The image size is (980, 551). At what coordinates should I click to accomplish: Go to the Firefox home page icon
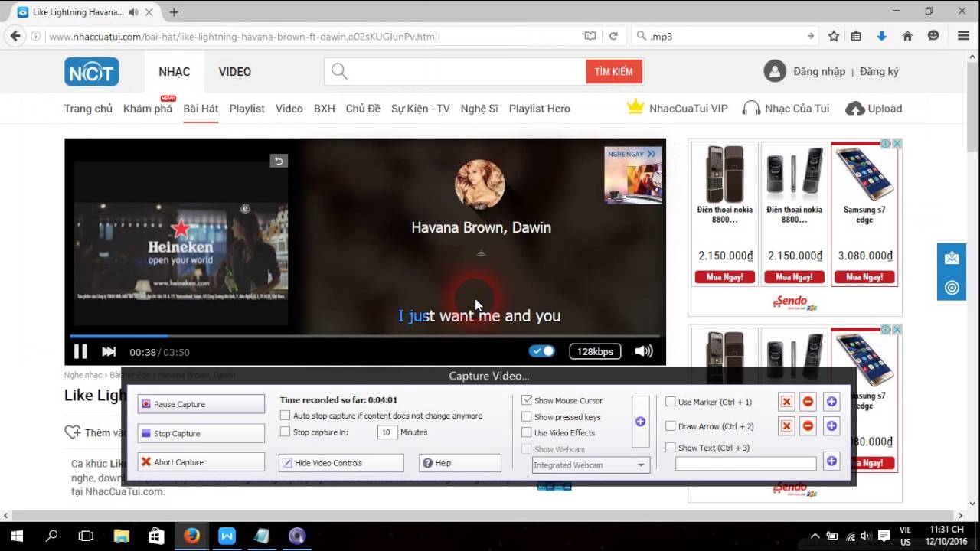tap(907, 36)
